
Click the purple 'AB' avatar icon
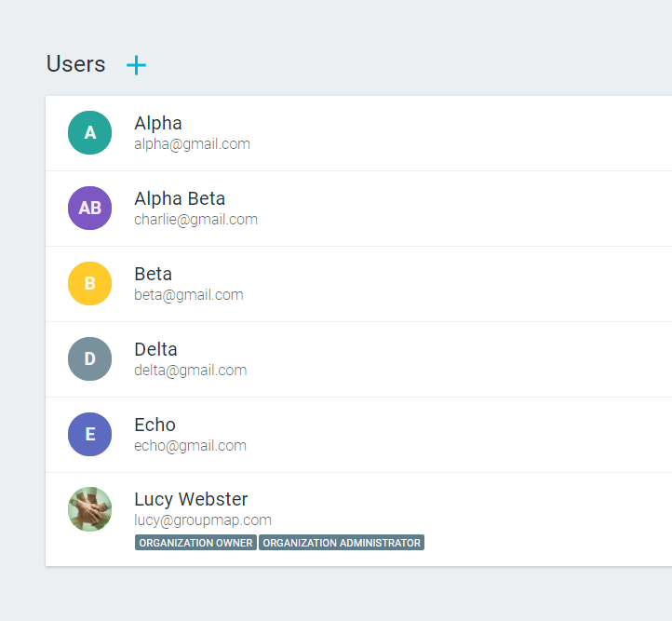[x=90, y=209]
